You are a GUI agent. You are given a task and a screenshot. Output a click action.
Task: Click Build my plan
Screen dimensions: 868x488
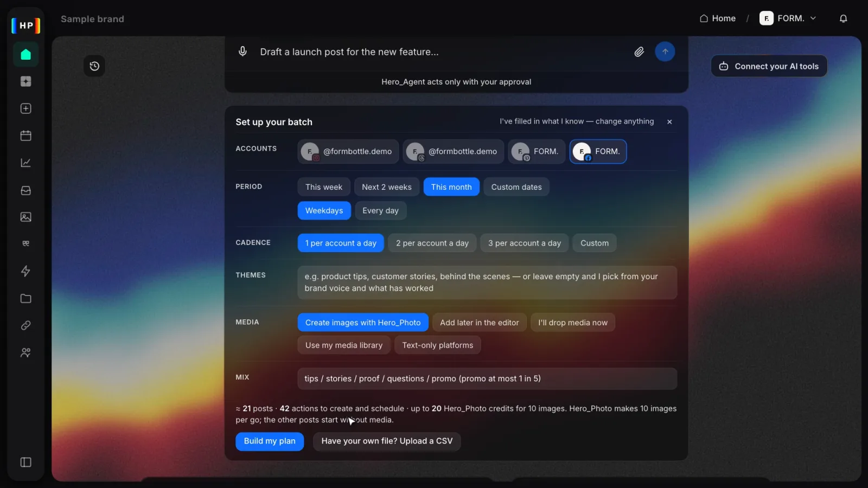[x=270, y=441]
